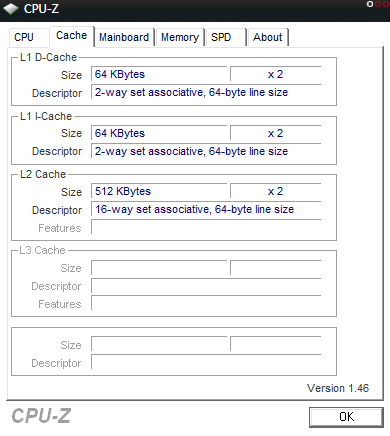Click the L2 Cache group label
The width and height of the screenshot is (390, 436).
click(43, 174)
